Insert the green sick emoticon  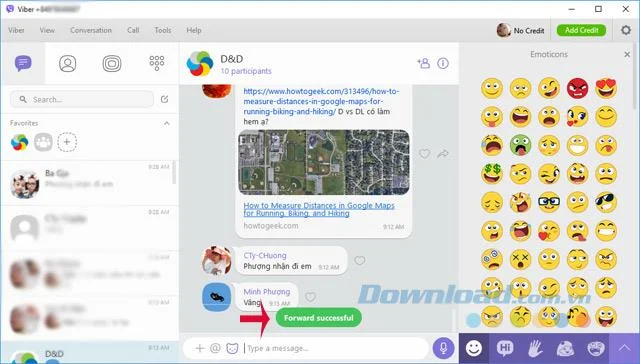[x=520, y=145]
